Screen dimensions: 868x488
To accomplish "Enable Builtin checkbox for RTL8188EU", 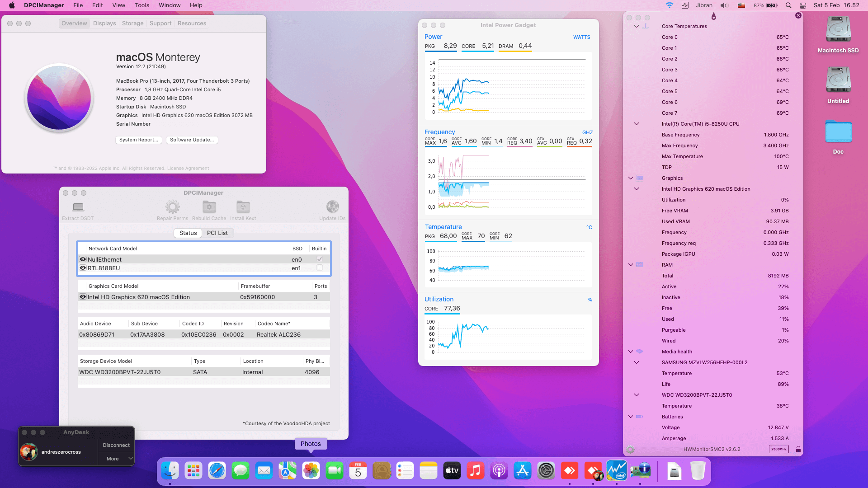I will click(320, 268).
